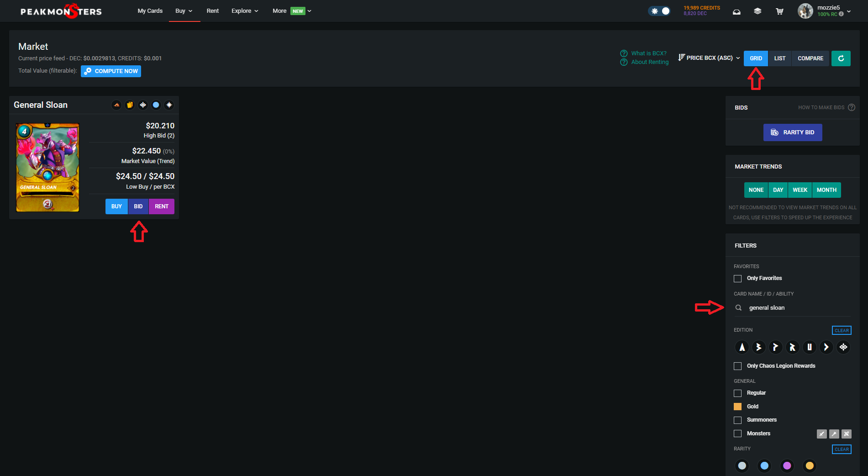Click the mozzie5 profile avatar
Image resolution: width=868 pixels, height=476 pixels.
tap(805, 11)
